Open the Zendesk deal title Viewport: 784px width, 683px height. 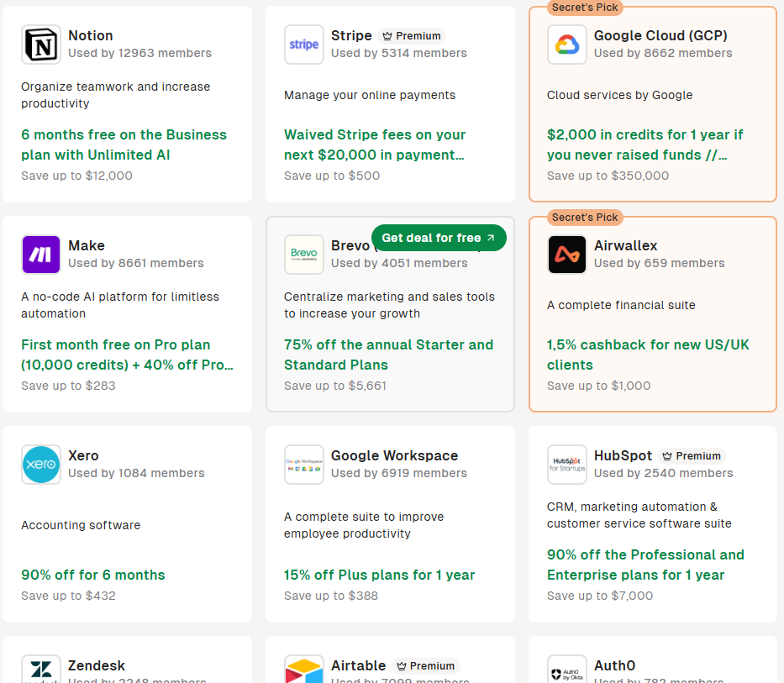coord(97,665)
